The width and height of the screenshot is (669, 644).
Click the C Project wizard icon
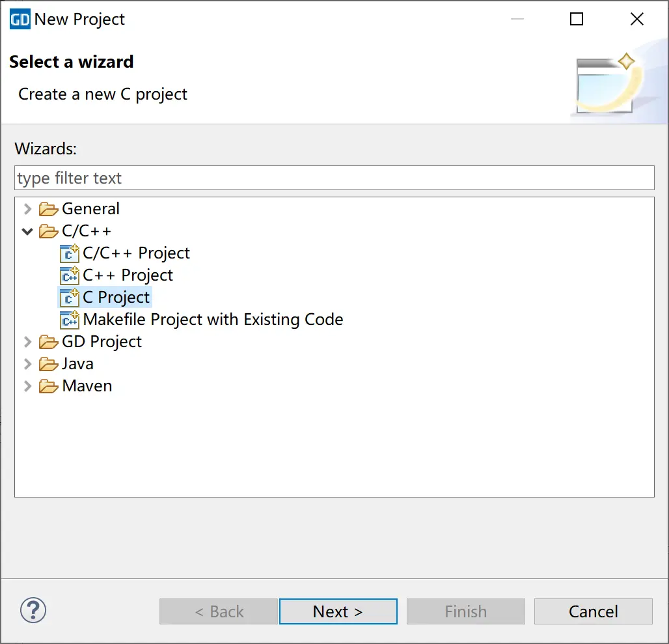(x=69, y=298)
